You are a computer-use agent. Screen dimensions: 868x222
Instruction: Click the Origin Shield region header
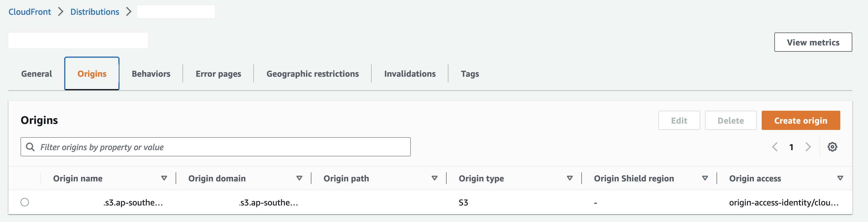[633, 178]
